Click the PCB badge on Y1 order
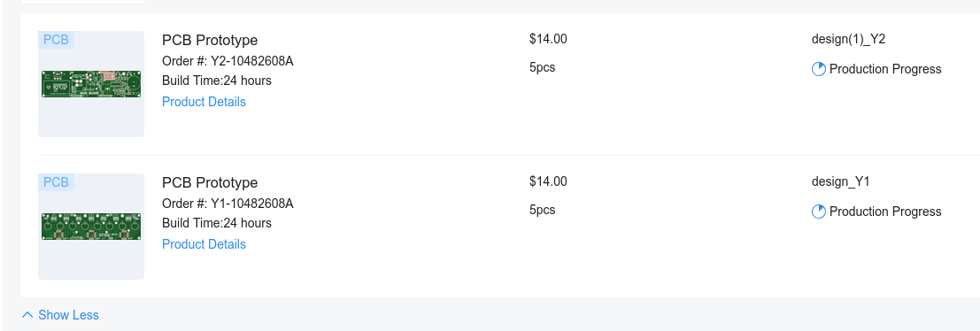Image resolution: width=980 pixels, height=331 pixels. pos(57,182)
